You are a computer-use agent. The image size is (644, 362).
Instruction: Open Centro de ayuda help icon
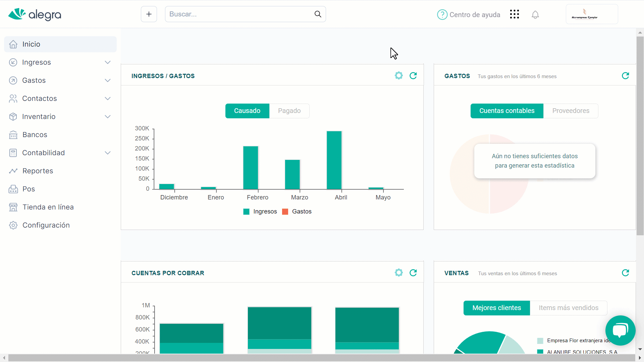tap(442, 15)
